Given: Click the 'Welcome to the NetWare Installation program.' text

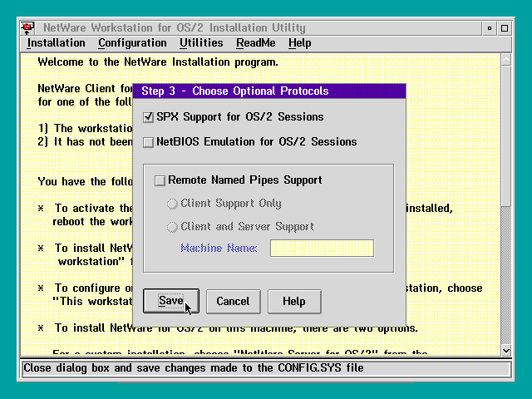Looking at the screenshot, I should point(158,62).
